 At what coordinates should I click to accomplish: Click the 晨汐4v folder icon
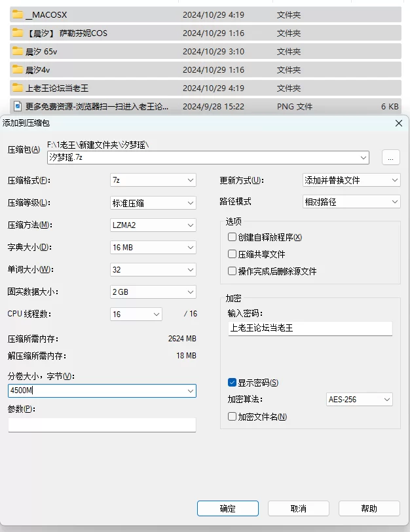18,69
